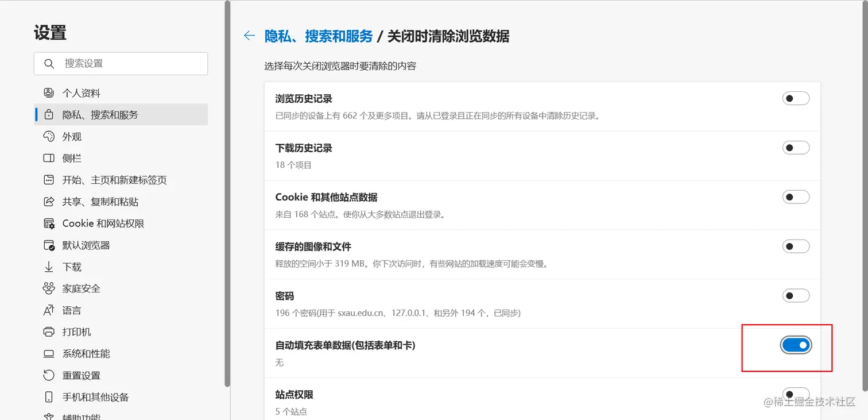Click the 默认浏览器 icon
The height and width of the screenshot is (420, 868).
coord(49,245)
